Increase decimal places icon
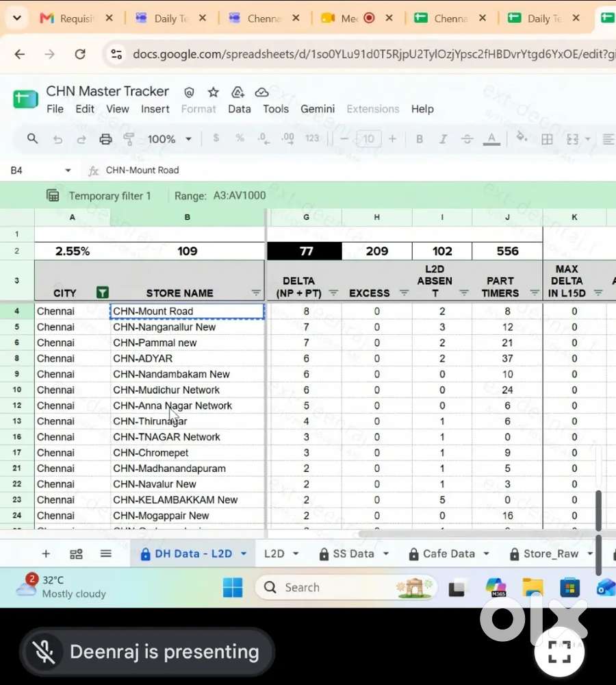Viewport: 616px width, 685px height. tap(287, 138)
